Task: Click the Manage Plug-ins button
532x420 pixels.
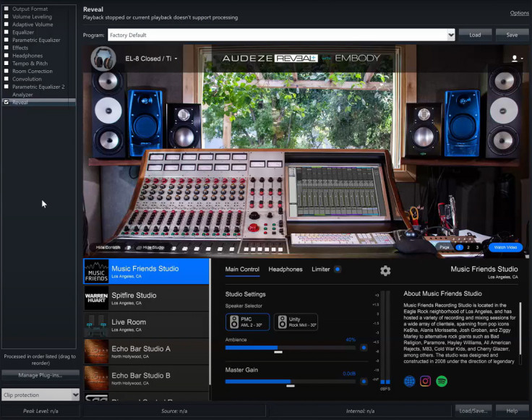Action: pos(40,375)
